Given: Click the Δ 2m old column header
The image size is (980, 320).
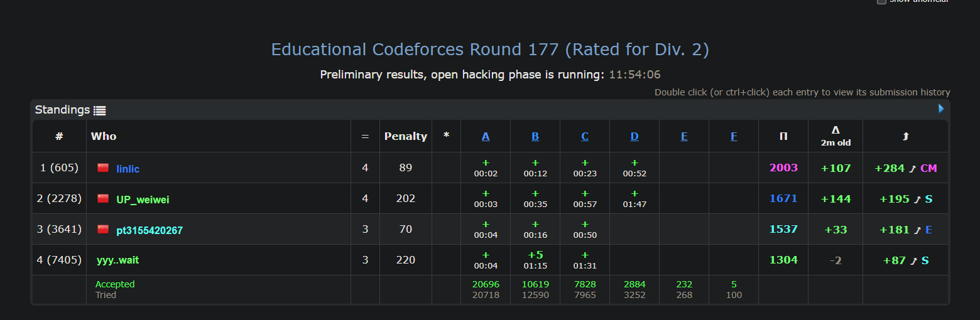Looking at the screenshot, I should click(x=836, y=136).
